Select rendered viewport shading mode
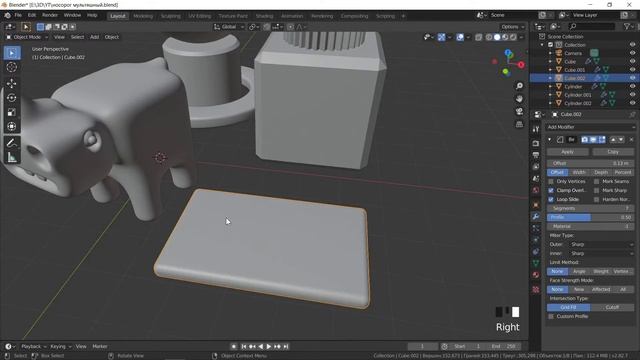This screenshot has height=360, width=640. click(x=513, y=37)
